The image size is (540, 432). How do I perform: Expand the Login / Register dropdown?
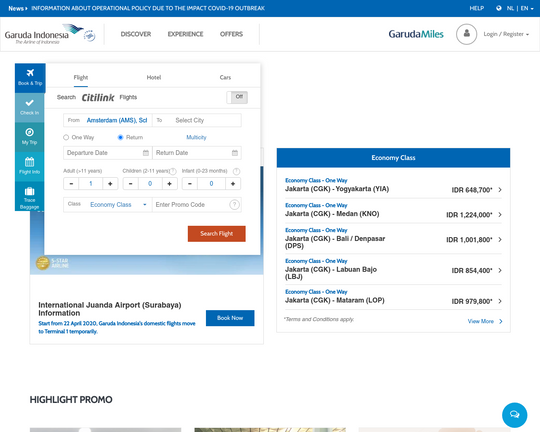coord(506,34)
